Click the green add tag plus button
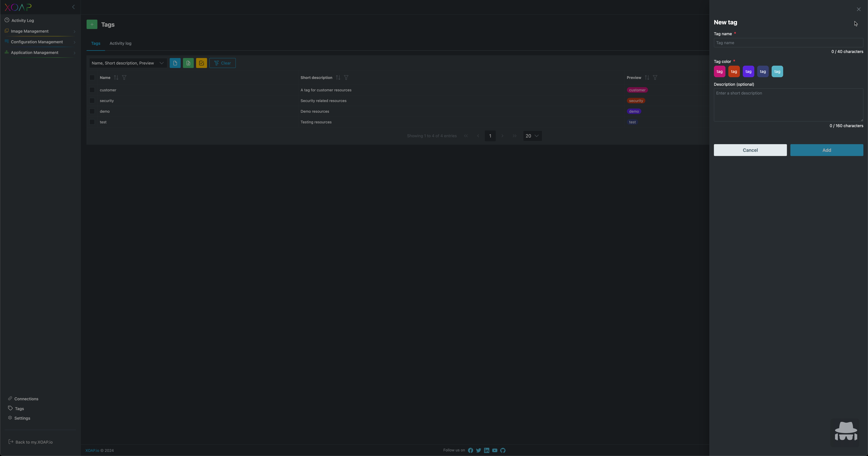 (x=92, y=24)
